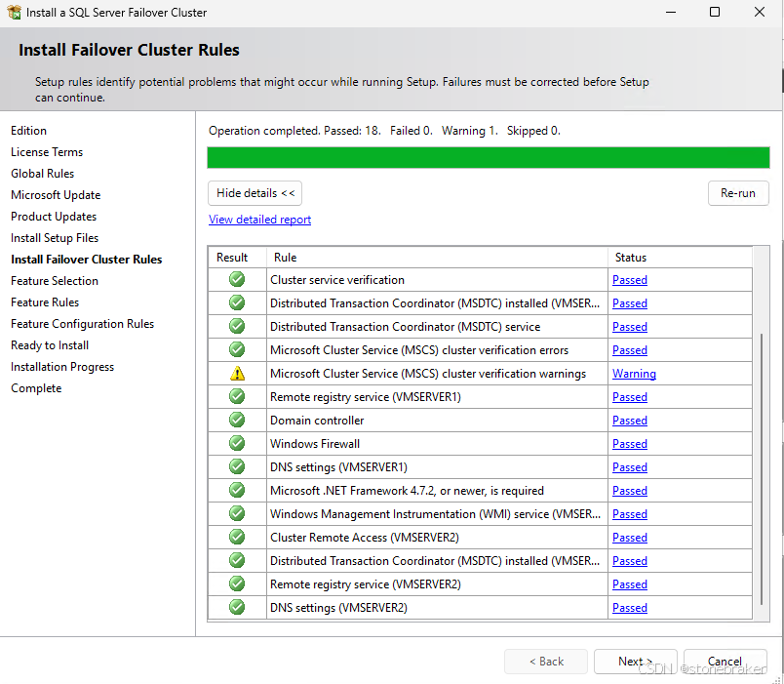Open Passed status for Cluster service verification
Screen dimensions: 784x684
[x=630, y=280]
